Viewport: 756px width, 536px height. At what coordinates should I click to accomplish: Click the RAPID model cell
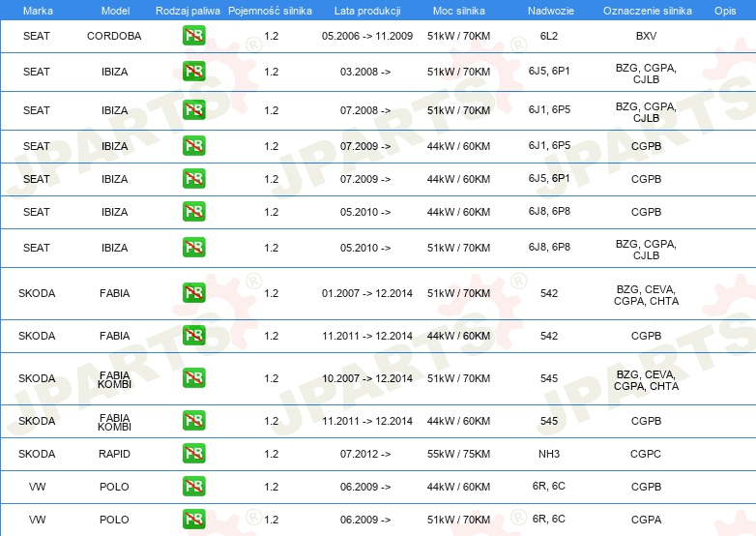114,454
